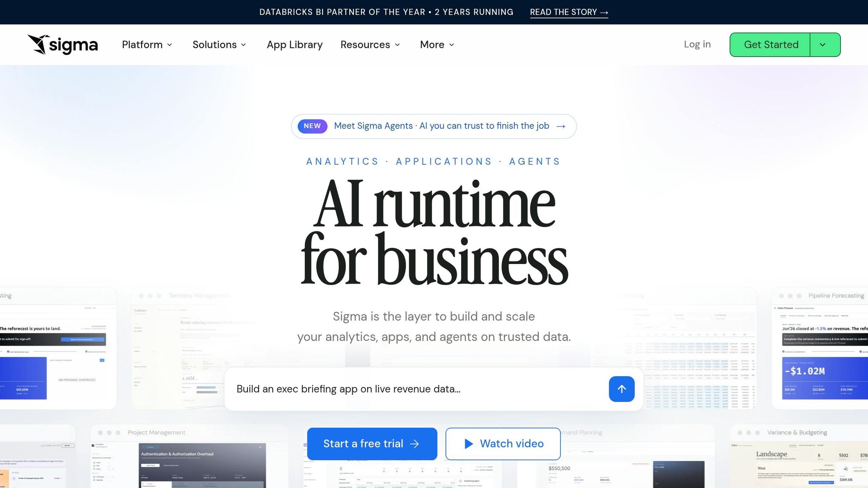
Task: Click the AI runtime for business headline
Action: (434, 231)
